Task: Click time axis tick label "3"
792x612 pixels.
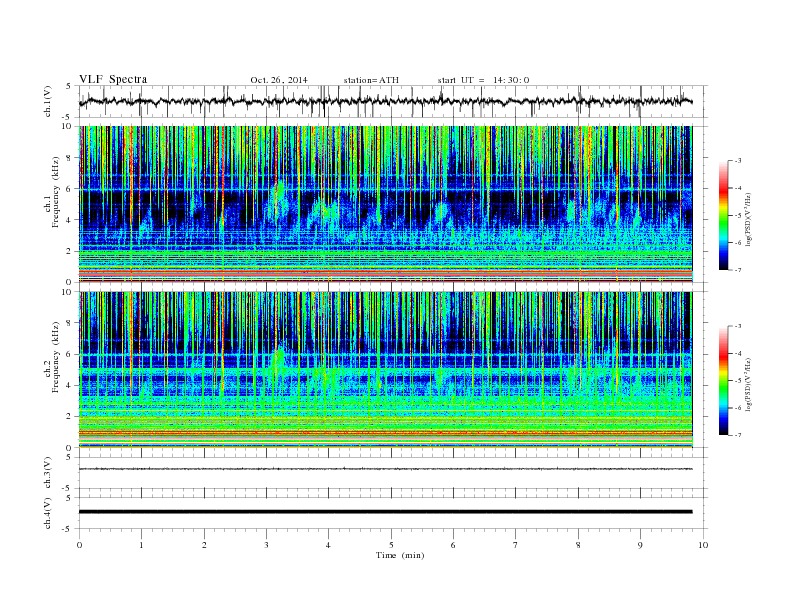Action: (x=266, y=545)
